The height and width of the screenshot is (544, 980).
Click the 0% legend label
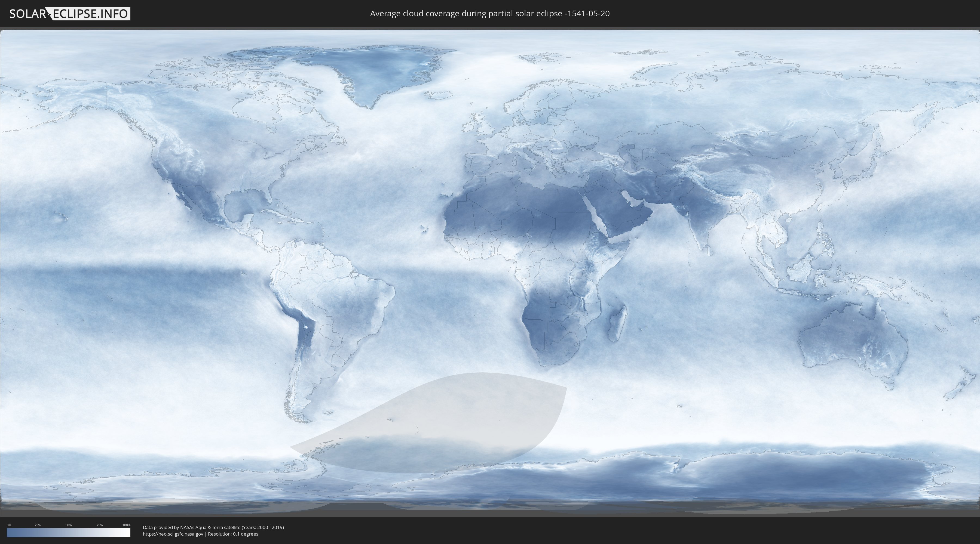pos(9,525)
